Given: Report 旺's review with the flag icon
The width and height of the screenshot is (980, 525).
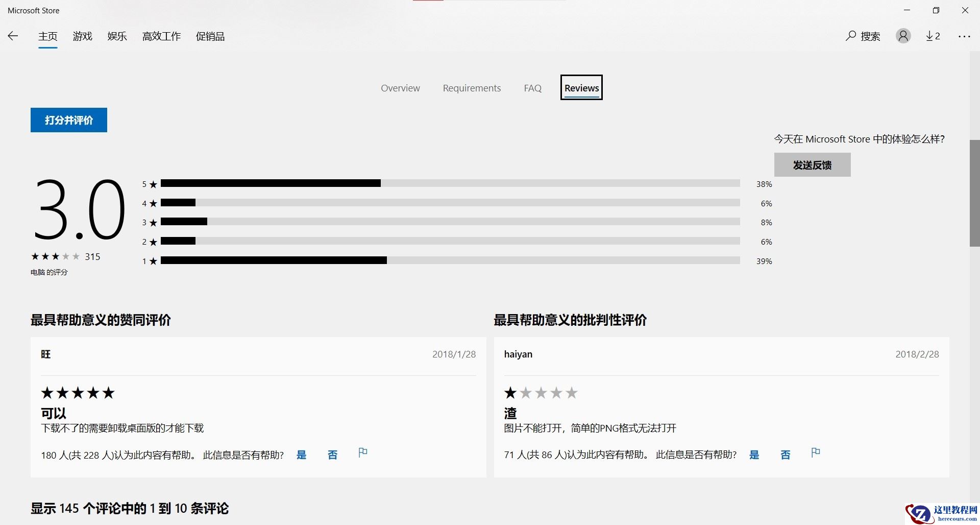Looking at the screenshot, I should (x=363, y=452).
